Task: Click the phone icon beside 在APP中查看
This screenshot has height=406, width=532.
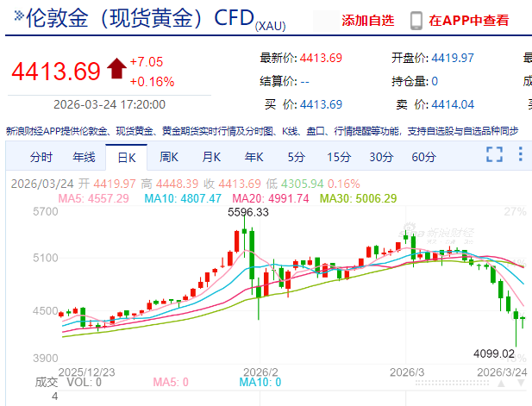Action: coord(416,21)
